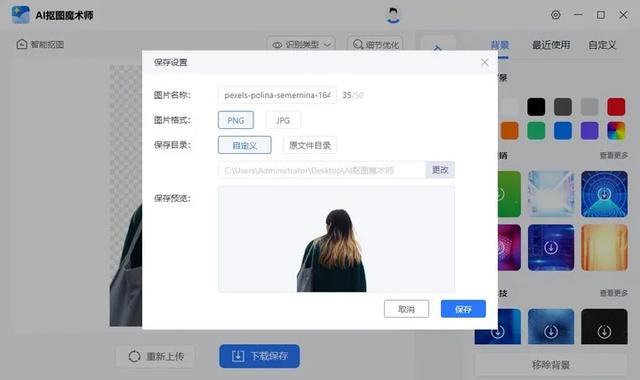Image resolution: width=640 pixels, height=380 pixels.
Task: Click the 细节优化 button
Action: pos(376,44)
